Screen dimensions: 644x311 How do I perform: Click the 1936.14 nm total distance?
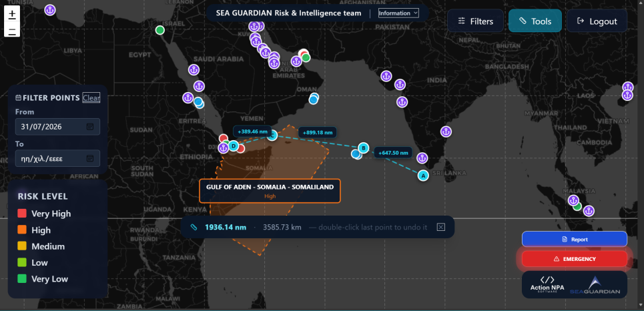226,227
